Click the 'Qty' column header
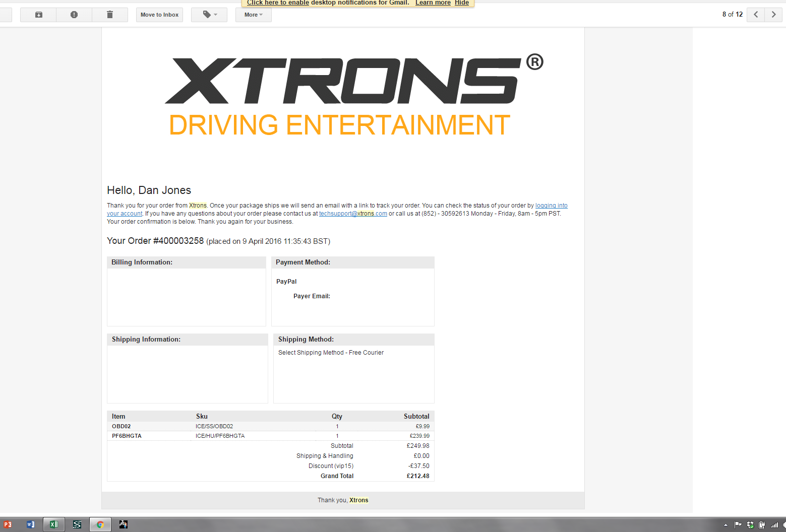The image size is (786, 532). tap(337, 417)
